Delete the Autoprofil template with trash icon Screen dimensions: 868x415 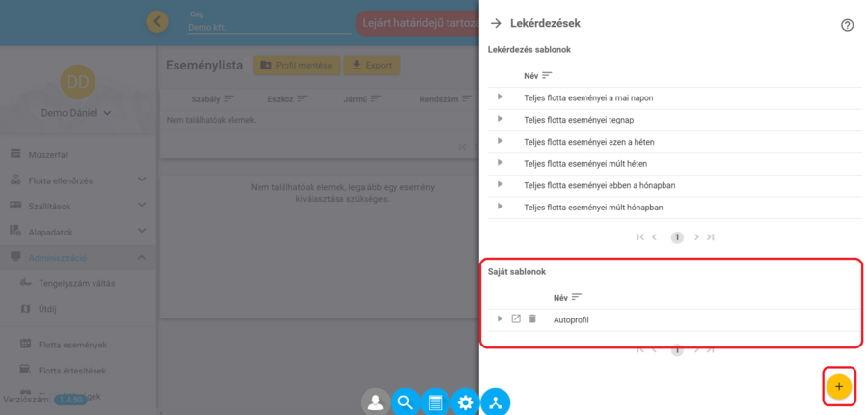(532, 319)
